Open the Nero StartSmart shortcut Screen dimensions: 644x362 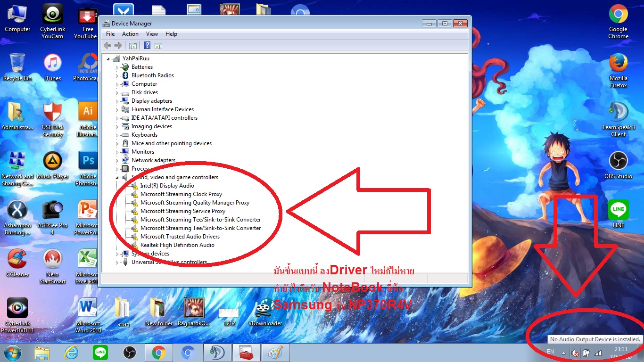(x=52, y=267)
